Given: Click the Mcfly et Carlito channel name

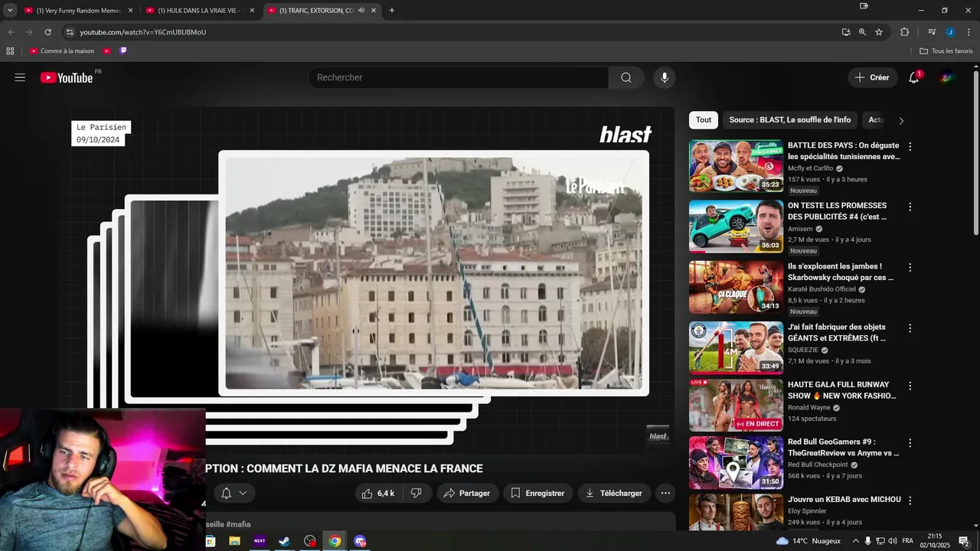Looking at the screenshot, I should point(810,168).
